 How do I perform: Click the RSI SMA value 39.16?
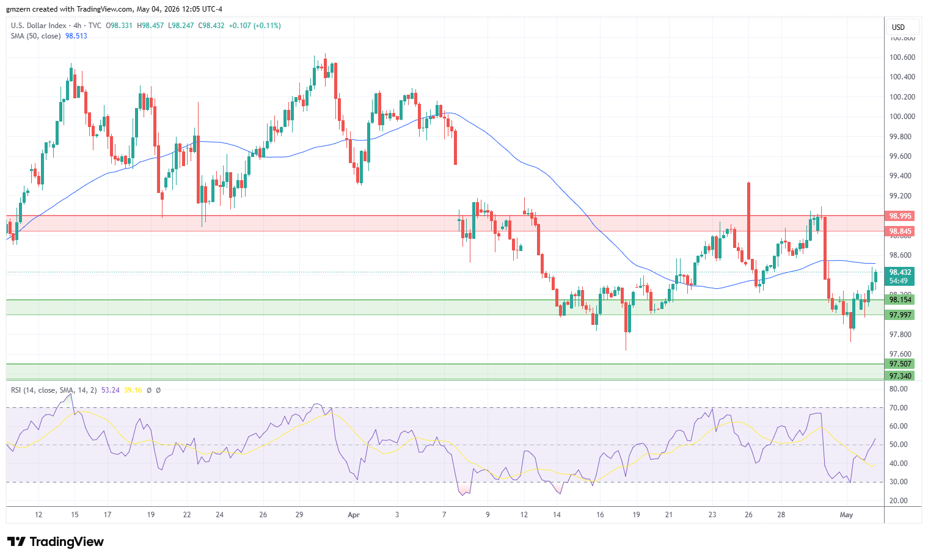tap(133, 390)
